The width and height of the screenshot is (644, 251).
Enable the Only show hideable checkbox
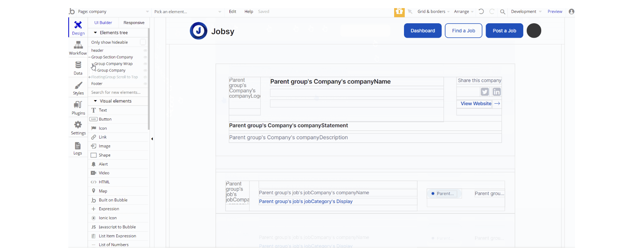click(143, 42)
